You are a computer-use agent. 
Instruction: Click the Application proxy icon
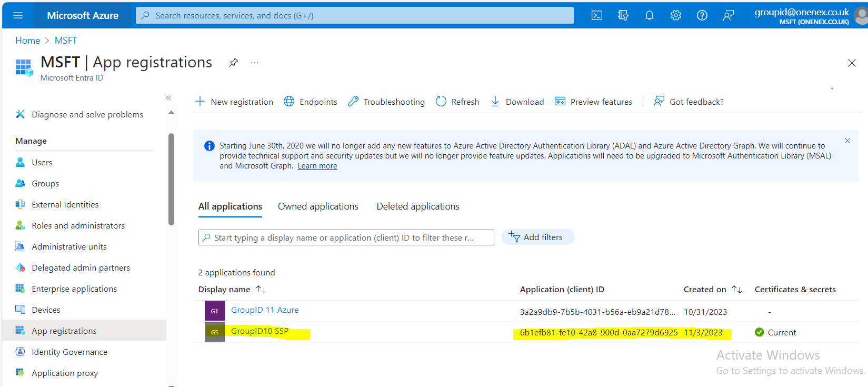(x=20, y=373)
